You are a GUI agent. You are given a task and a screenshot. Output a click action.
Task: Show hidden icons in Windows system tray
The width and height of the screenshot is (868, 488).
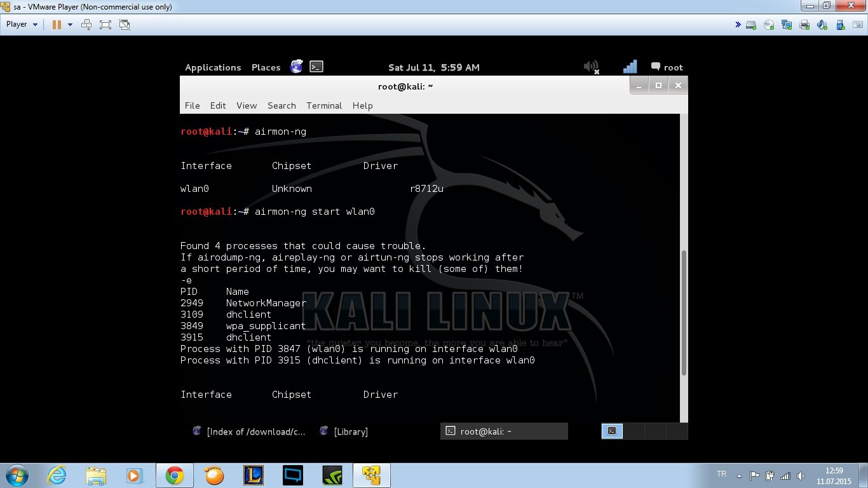click(739, 475)
